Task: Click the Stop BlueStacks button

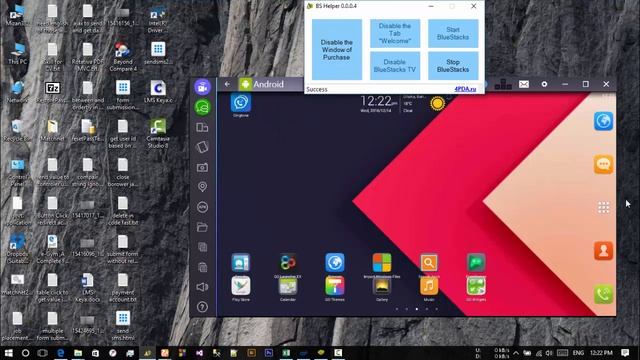Action: 453,66
